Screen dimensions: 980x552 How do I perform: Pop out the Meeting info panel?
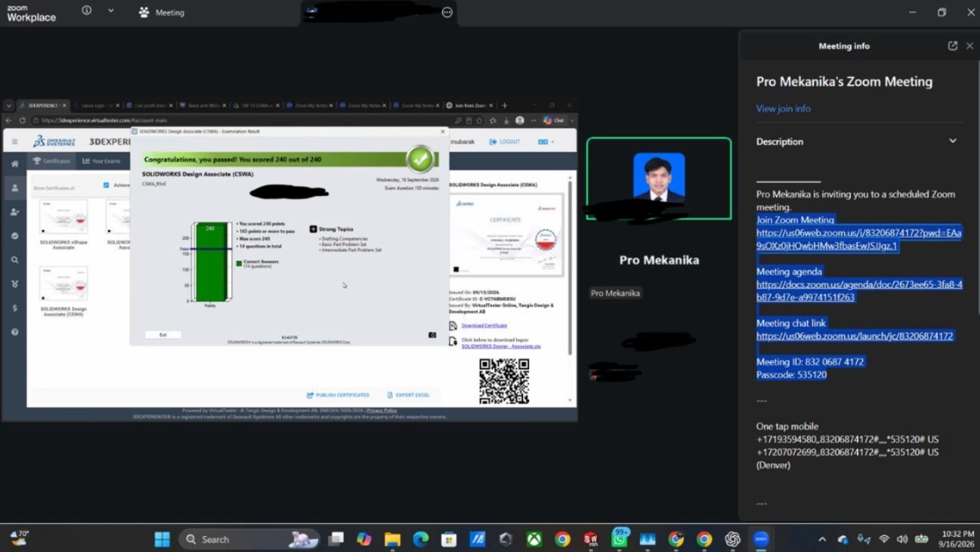pyautogui.click(x=953, y=46)
